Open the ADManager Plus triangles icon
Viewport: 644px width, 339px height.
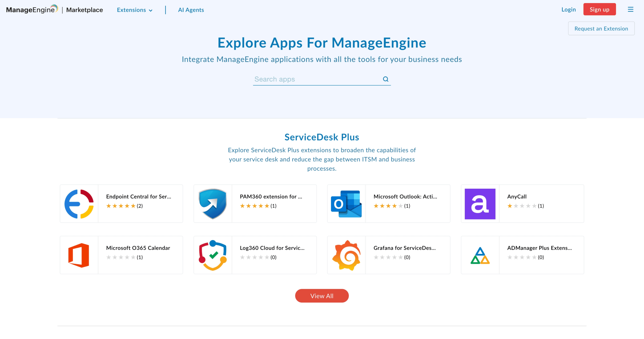click(480, 255)
